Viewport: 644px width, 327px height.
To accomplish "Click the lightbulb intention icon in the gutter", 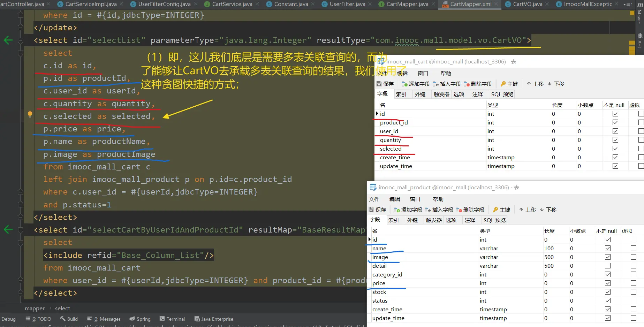I will point(30,114).
